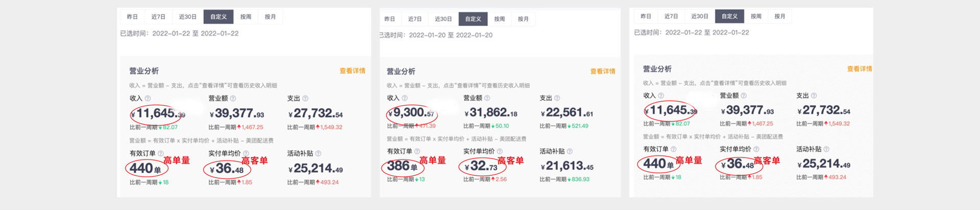This screenshot has width=980, height=210.
Task: Open 近7日 tab in right panel
Action: click(x=671, y=16)
